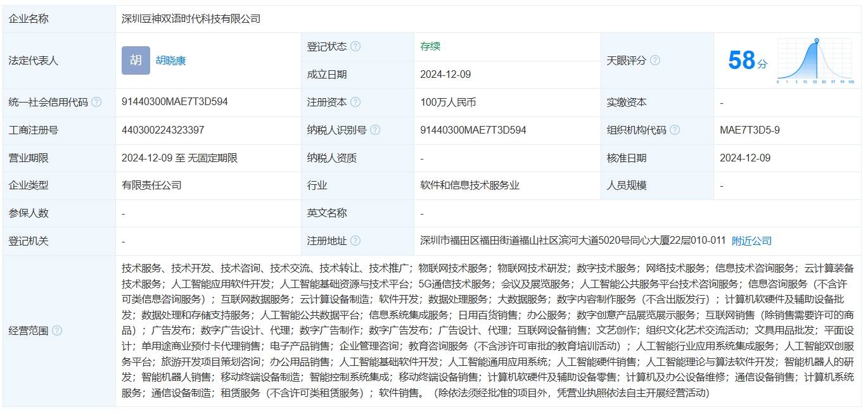
Task: Open legal representative 胡晓康 link
Action: [x=171, y=61]
